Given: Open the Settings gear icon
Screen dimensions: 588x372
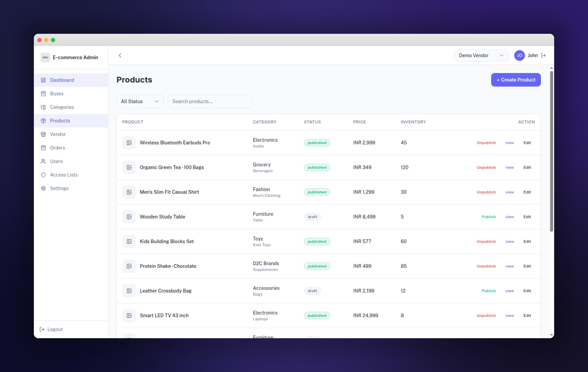Looking at the screenshot, I should (43, 188).
